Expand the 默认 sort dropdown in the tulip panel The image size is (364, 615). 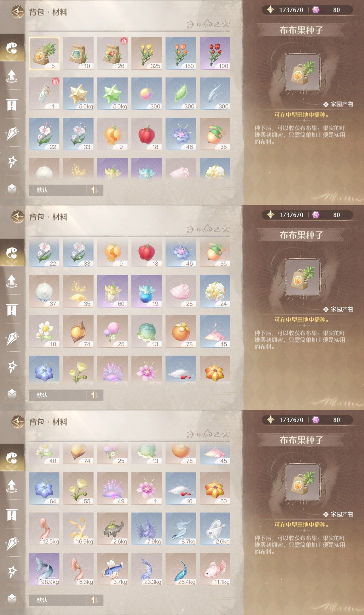(58, 190)
